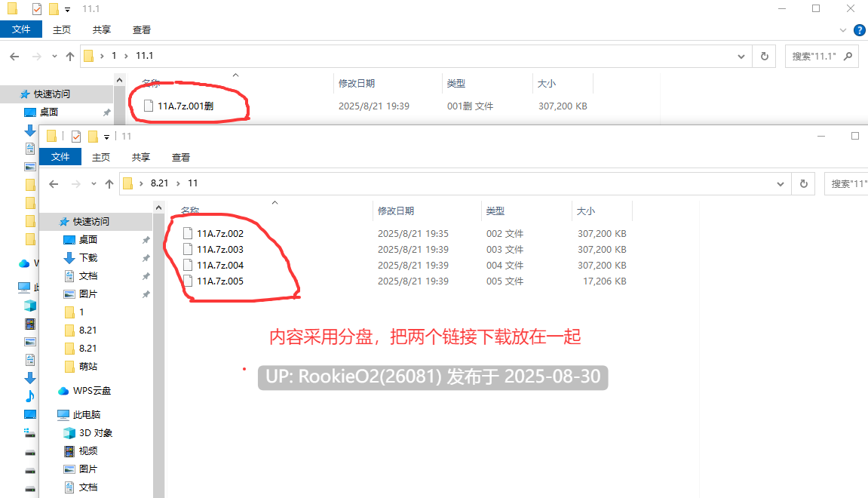
Task: Expand the ribbon chevron in the 11.1 window
Action: (843, 30)
